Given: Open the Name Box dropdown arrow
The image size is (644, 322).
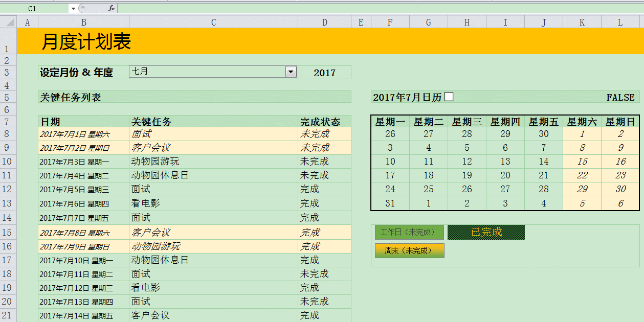Looking at the screenshot, I should (73, 9).
